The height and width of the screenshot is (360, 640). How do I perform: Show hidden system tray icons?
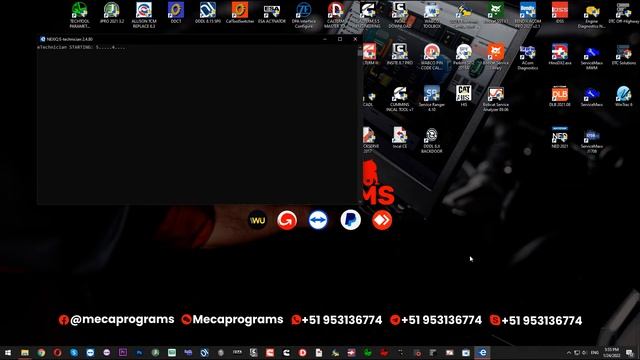click(x=569, y=353)
